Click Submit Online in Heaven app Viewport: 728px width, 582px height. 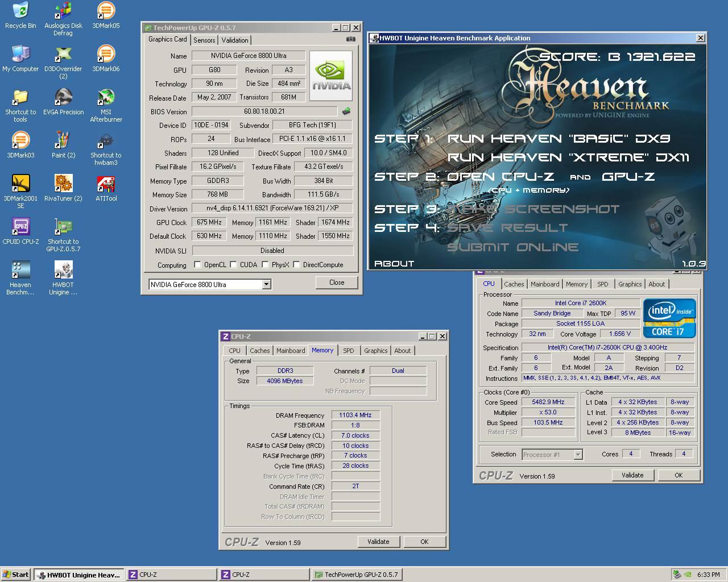tap(513, 247)
